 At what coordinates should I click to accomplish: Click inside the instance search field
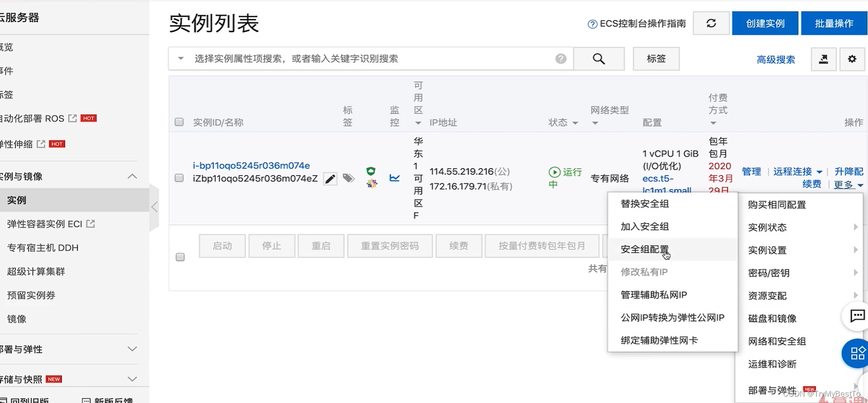pos(371,59)
